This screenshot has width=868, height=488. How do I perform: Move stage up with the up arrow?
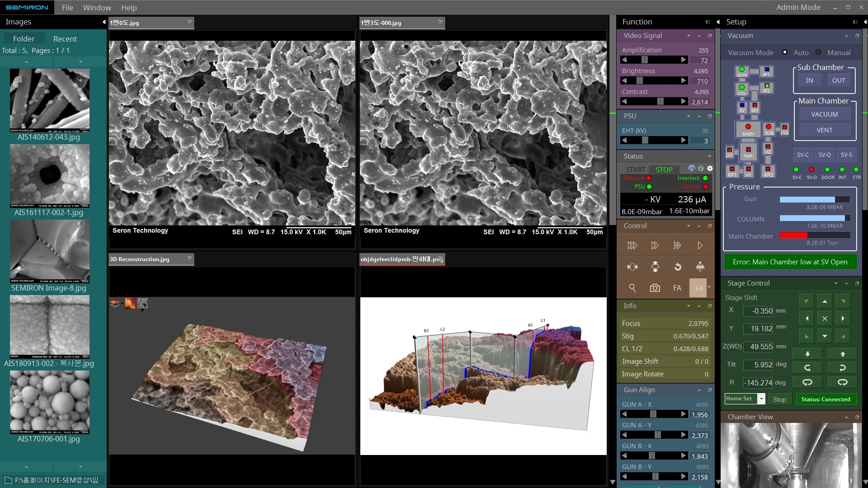[x=825, y=301]
